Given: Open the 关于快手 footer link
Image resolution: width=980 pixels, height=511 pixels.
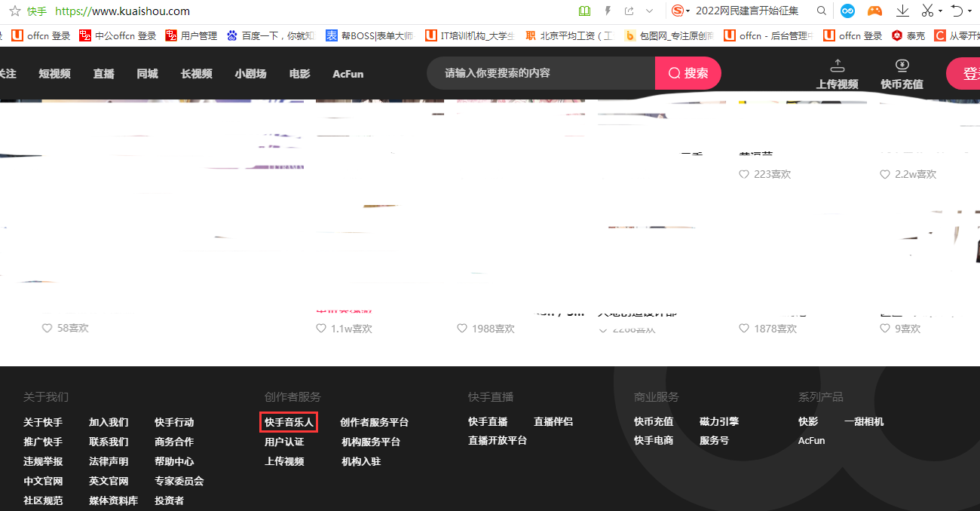Looking at the screenshot, I should point(43,422).
